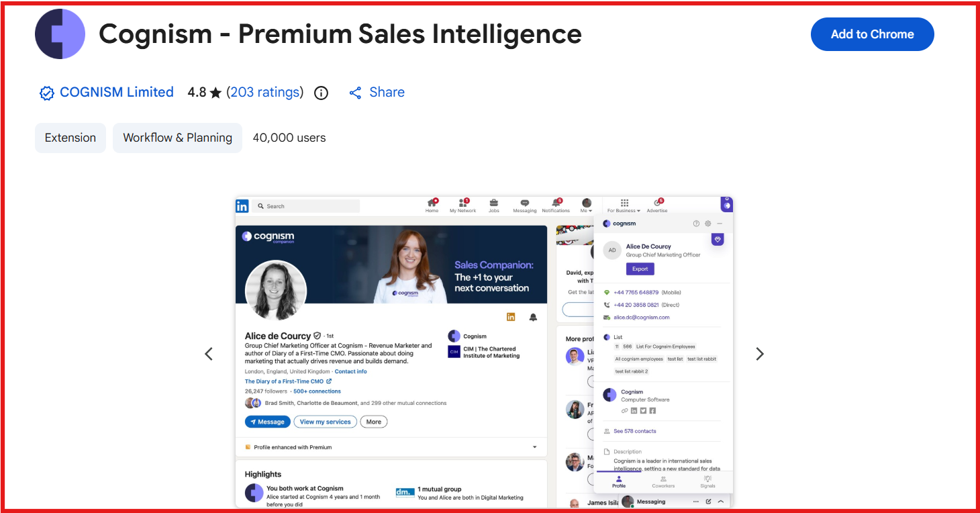Image resolution: width=980 pixels, height=513 pixels.
Task: Click the LinkedIn Home icon
Action: pos(432,203)
